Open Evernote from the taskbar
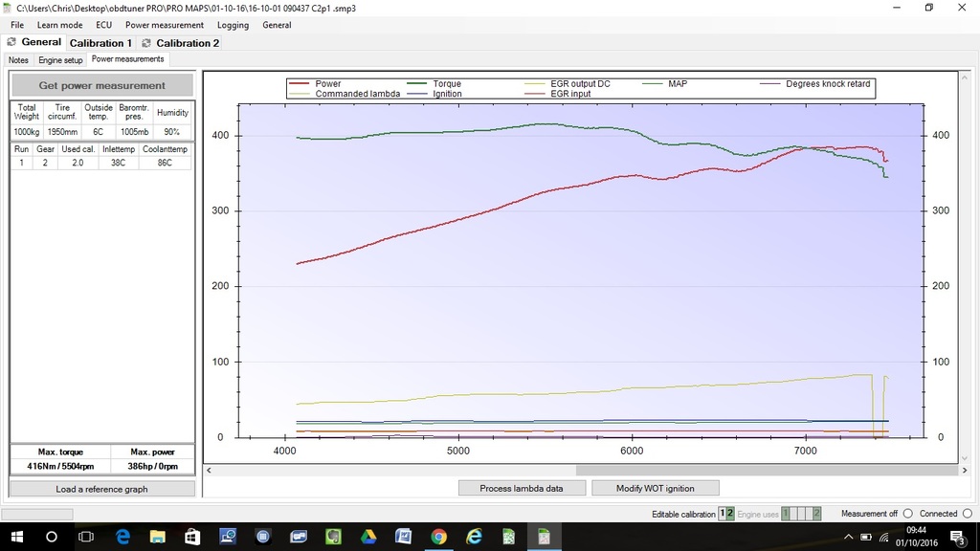 click(x=333, y=537)
